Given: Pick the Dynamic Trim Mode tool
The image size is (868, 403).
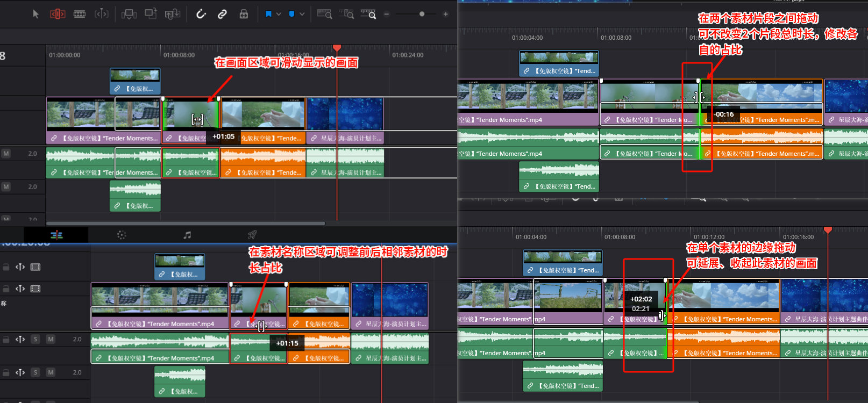Looking at the screenshot, I should (x=102, y=14).
